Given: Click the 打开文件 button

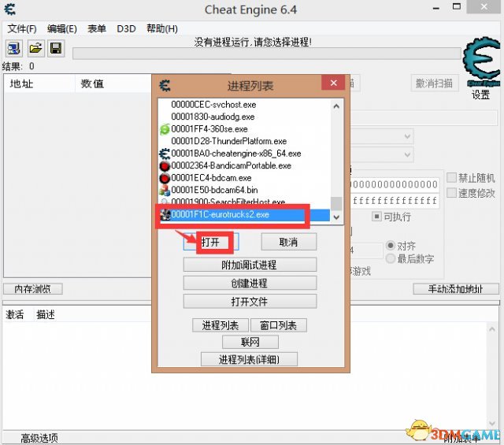Looking at the screenshot, I should point(250,302).
